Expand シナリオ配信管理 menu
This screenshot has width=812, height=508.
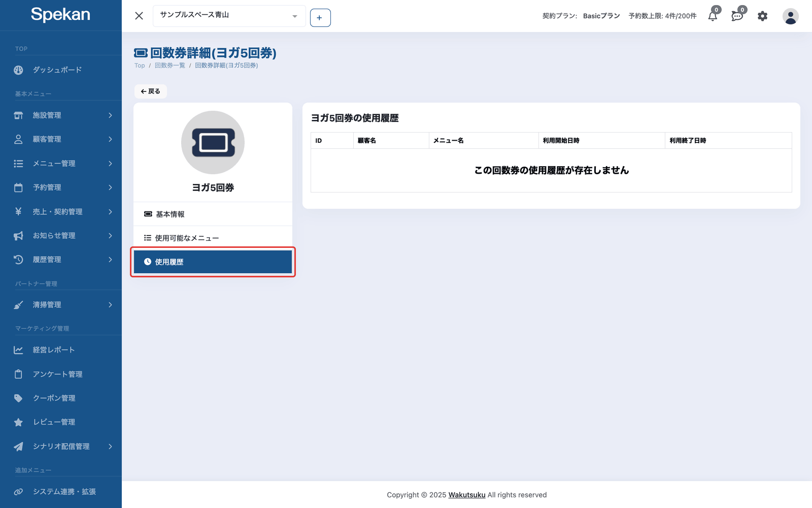point(61,447)
